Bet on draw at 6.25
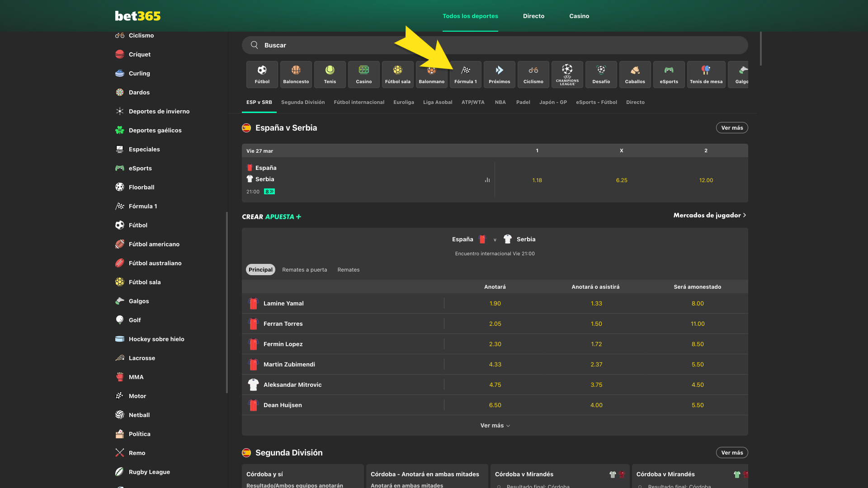868x488 pixels. coord(622,180)
